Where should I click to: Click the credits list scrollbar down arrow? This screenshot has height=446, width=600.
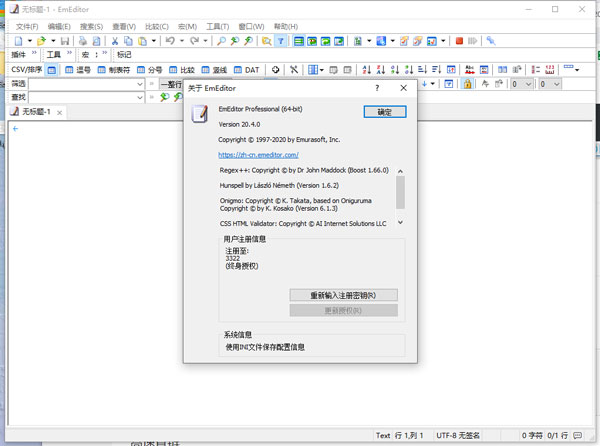(400, 223)
